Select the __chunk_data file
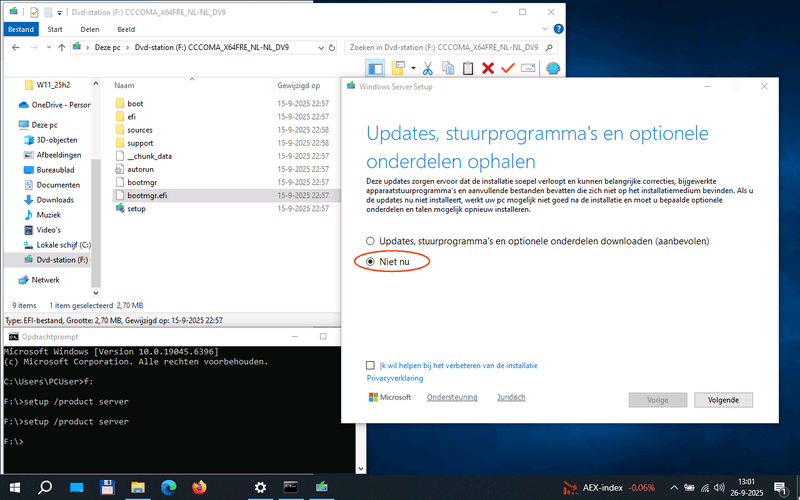 (x=143, y=156)
